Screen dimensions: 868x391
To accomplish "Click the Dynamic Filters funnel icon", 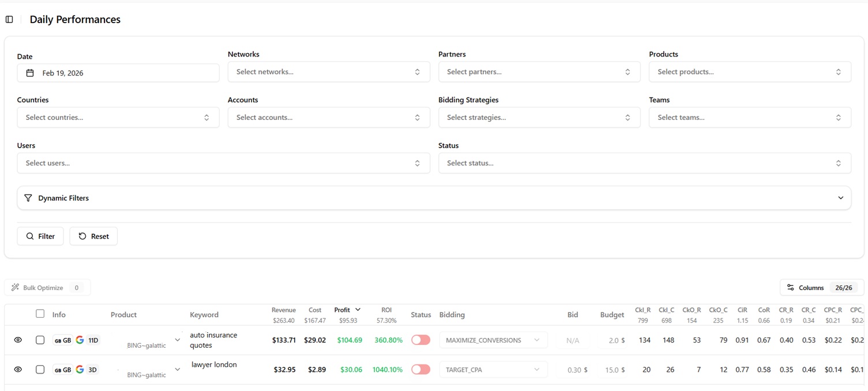I will click(x=28, y=198).
